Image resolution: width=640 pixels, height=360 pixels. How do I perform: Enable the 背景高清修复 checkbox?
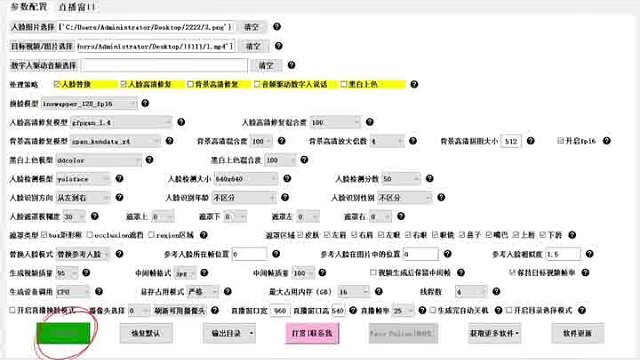[190, 84]
